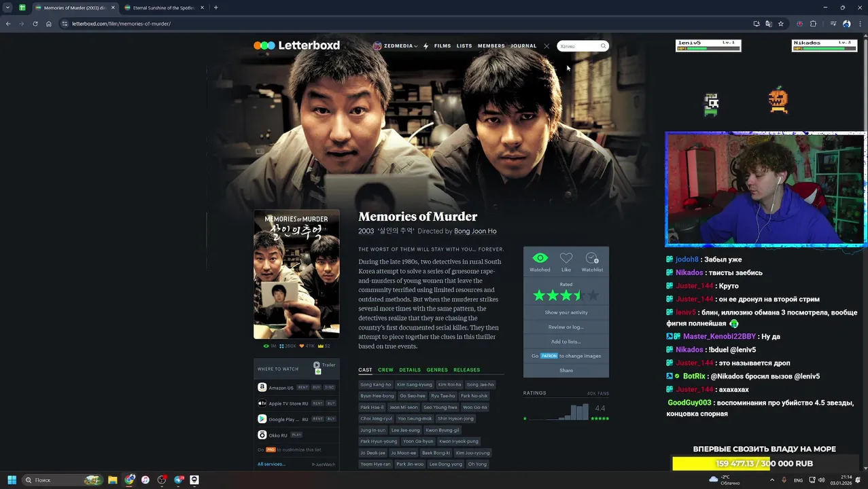This screenshot has width=868, height=489.
Task: Switch to the GENRES tab
Action: point(437,370)
